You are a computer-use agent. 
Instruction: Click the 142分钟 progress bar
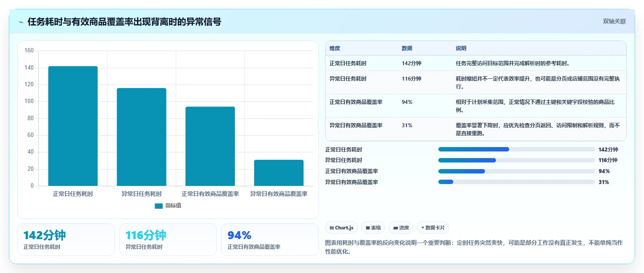click(516, 149)
